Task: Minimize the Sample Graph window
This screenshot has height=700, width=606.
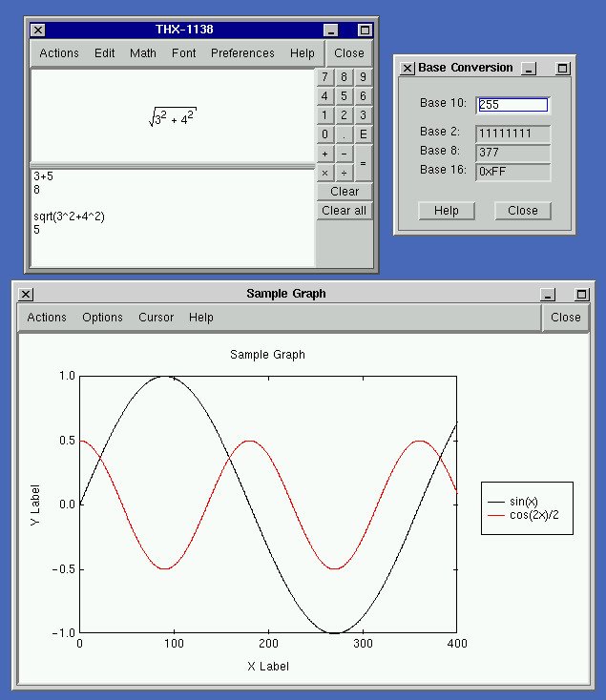Action: [x=548, y=295]
